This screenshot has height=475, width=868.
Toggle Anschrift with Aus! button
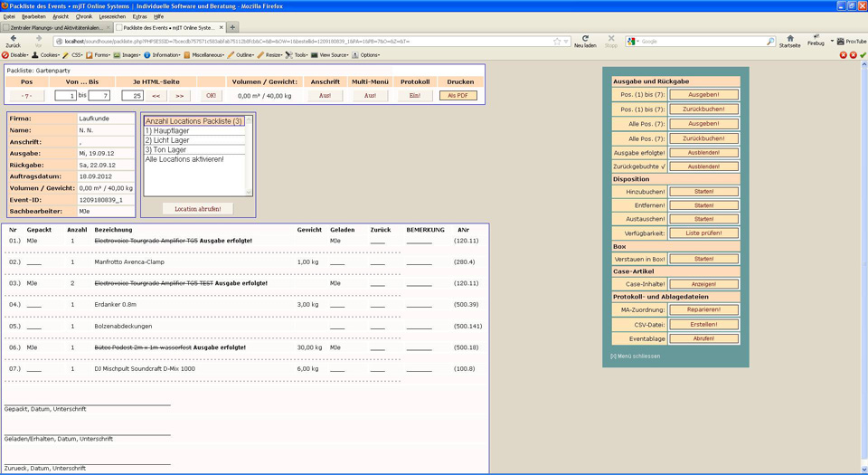(x=325, y=96)
